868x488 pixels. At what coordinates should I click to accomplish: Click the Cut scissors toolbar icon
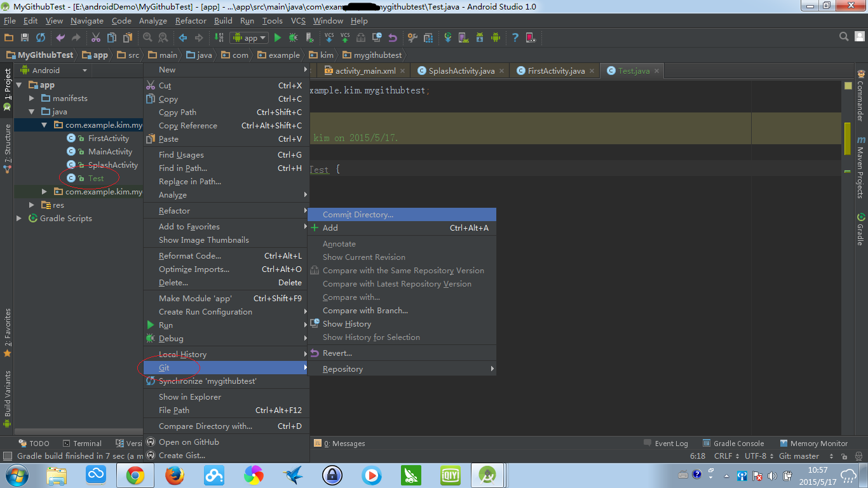click(x=96, y=38)
